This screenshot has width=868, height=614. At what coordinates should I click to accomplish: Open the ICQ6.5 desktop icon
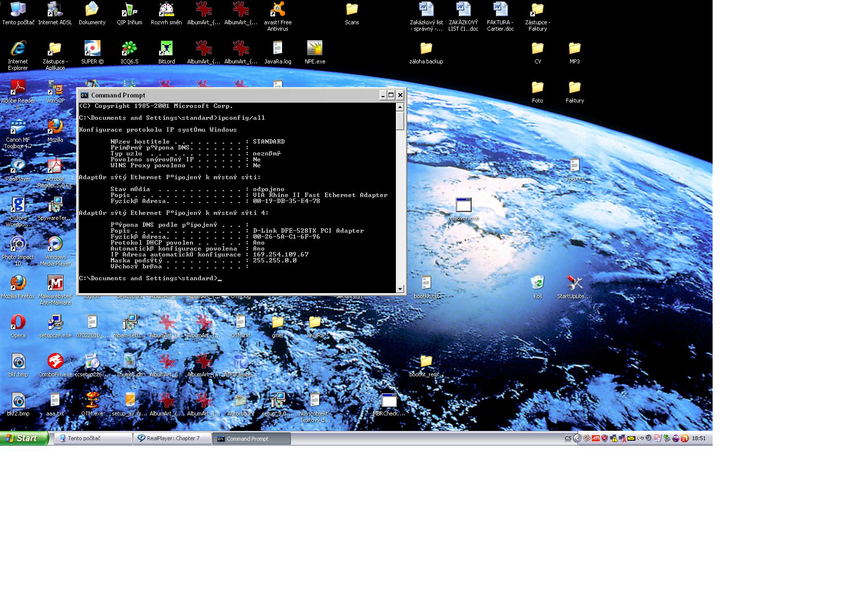(129, 49)
